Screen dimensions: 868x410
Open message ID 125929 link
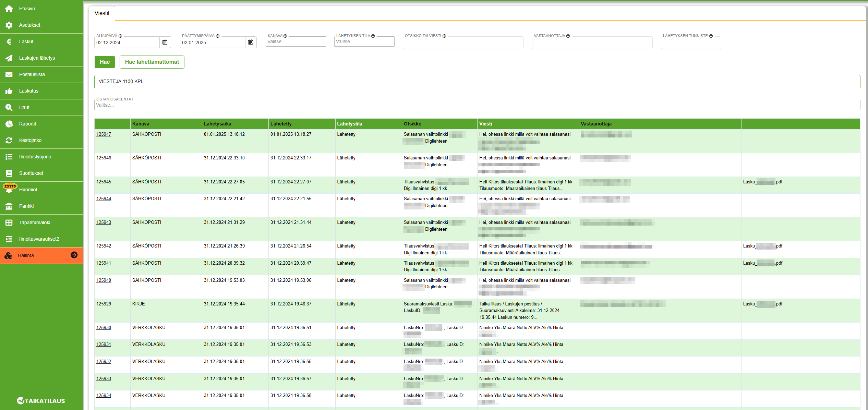pos(104,304)
